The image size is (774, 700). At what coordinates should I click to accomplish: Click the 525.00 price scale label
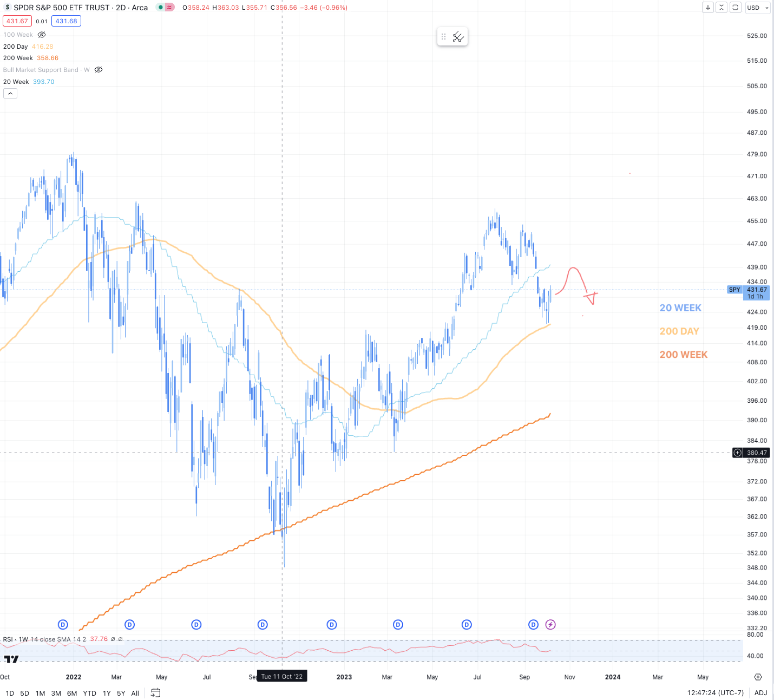click(757, 36)
